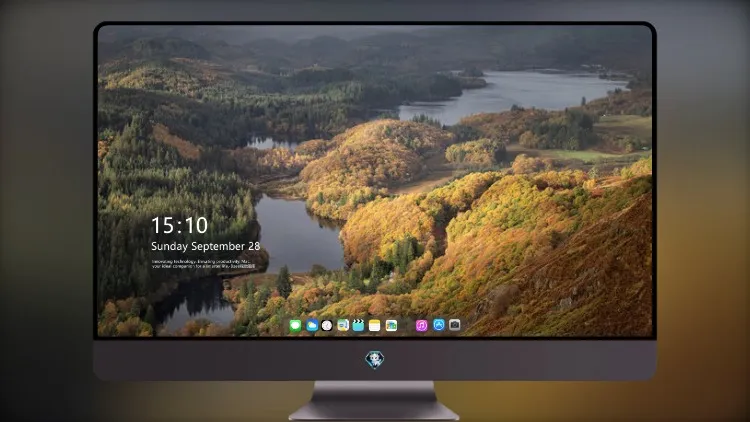
Task: Open the green Messages app in dock
Action: coord(295,326)
